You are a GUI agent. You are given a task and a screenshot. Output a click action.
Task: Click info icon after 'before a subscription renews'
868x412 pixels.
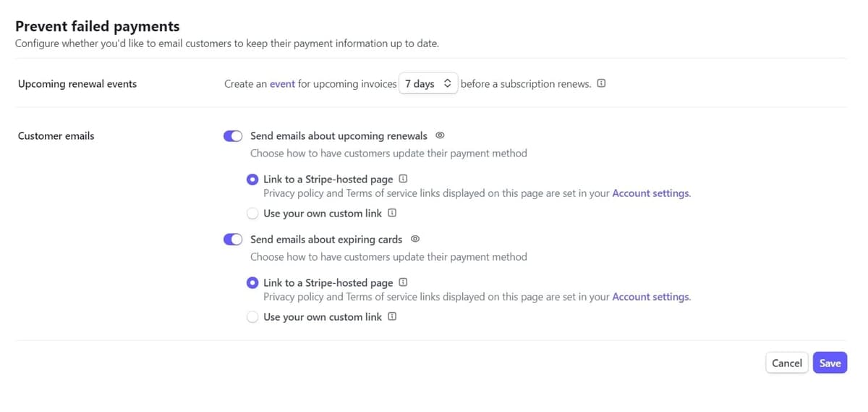click(x=602, y=84)
